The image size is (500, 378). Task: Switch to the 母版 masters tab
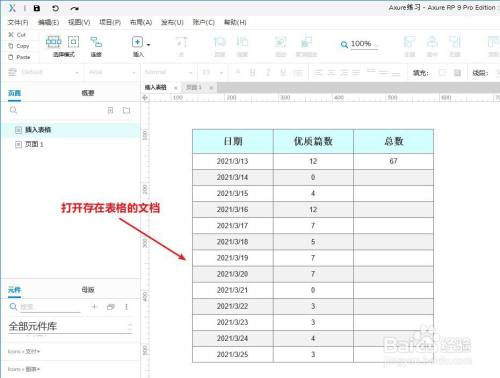tap(88, 290)
